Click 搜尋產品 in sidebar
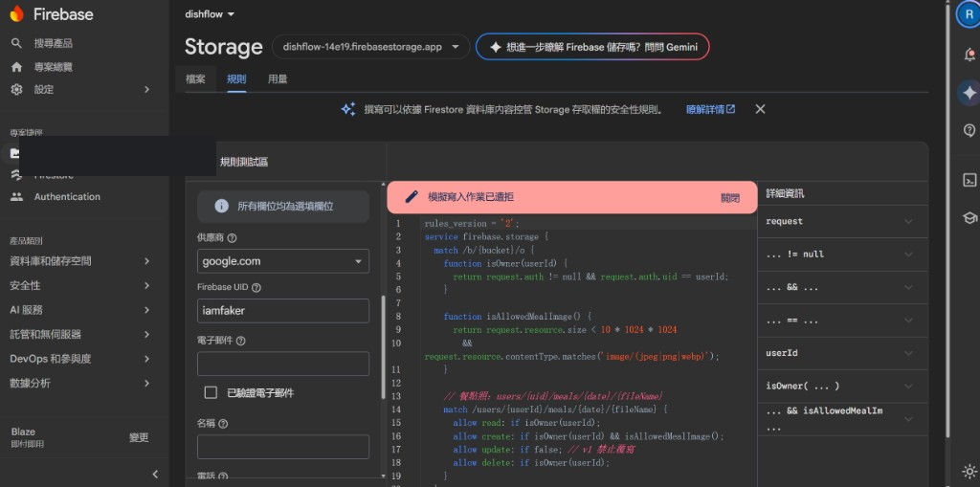This screenshot has width=980, height=487. (54, 43)
